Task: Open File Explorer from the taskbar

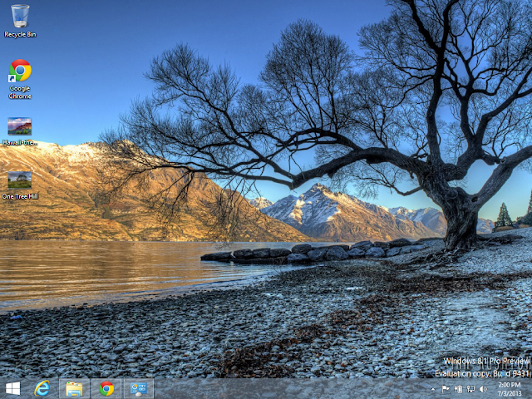Action: (x=74, y=389)
